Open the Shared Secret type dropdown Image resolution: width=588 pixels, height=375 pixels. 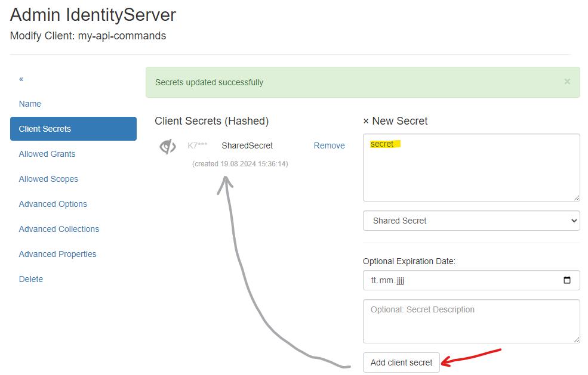pyautogui.click(x=471, y=221)
